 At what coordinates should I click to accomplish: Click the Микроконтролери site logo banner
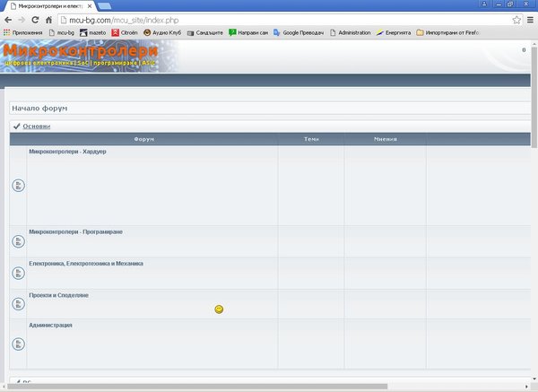click(89, 56)
